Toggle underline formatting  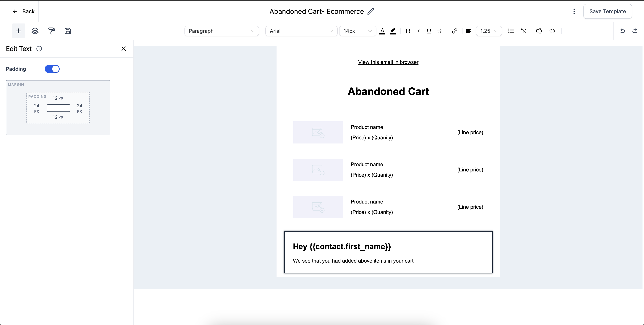[x=429, y=31]
